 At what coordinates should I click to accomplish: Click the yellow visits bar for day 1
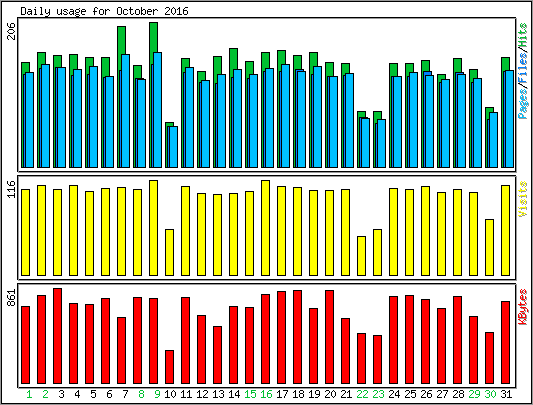click(25, 232)
